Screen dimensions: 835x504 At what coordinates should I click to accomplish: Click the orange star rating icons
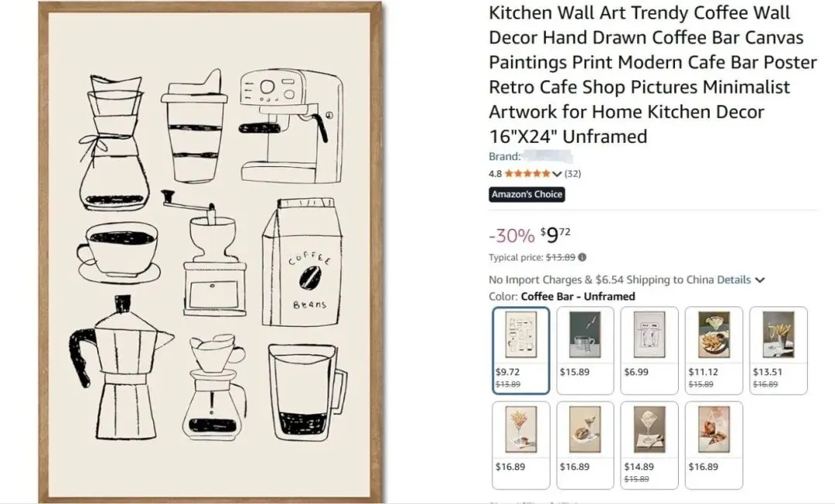pos(527,174)
